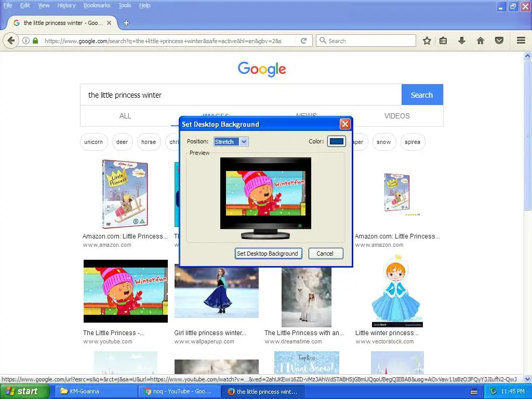Click the page scrollbar down arrow
Viewport: 532px width, 399px height.
coord(528,379)
